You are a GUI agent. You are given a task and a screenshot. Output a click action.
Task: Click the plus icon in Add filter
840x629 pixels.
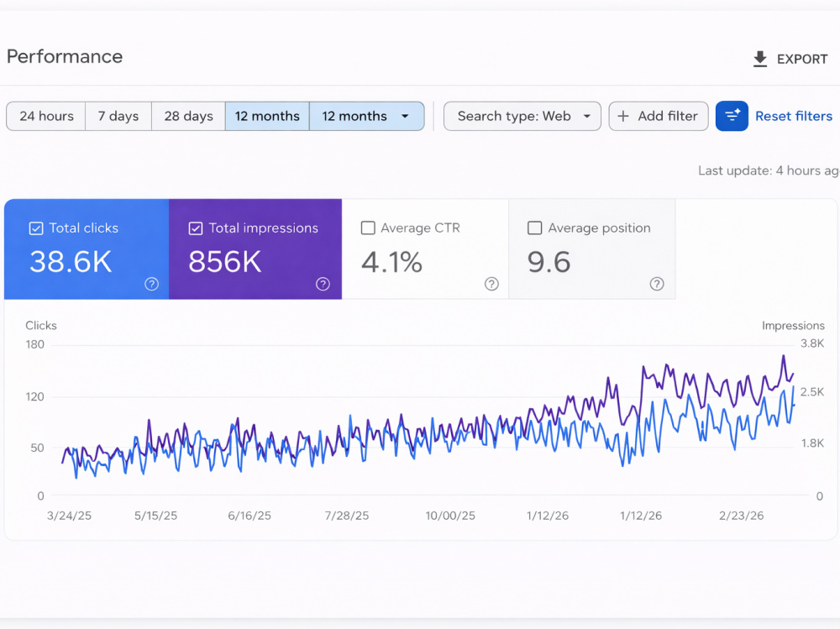pyautogui.click(x=623, y=116)
